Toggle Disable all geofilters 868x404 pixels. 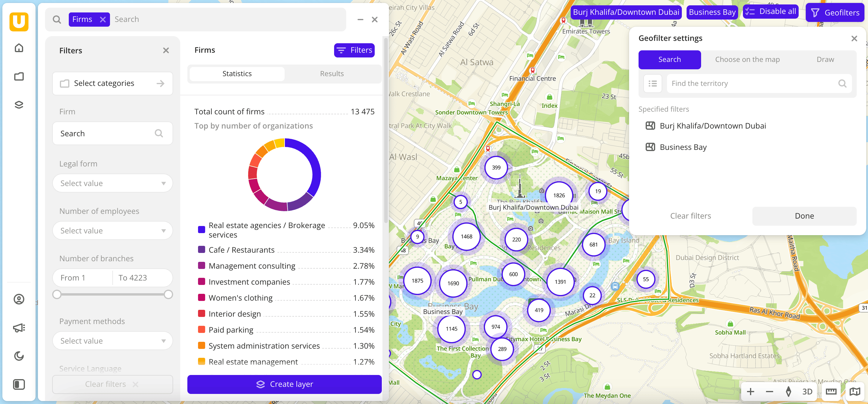click(770, 12)
